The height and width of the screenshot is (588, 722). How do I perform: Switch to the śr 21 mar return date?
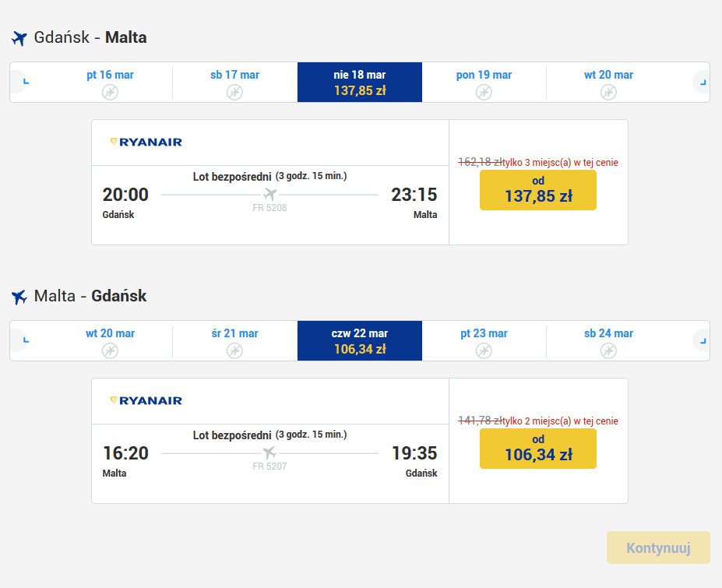coord(235,341)
